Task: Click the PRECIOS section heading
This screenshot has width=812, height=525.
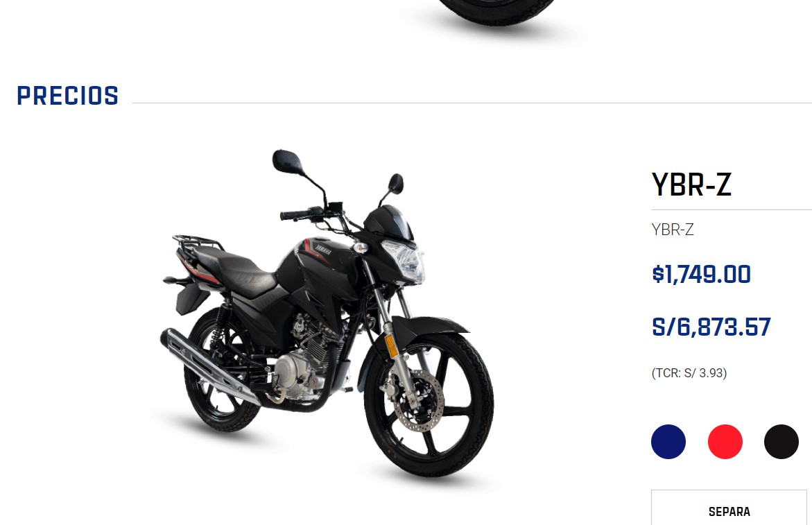Action: pos(68,96)
